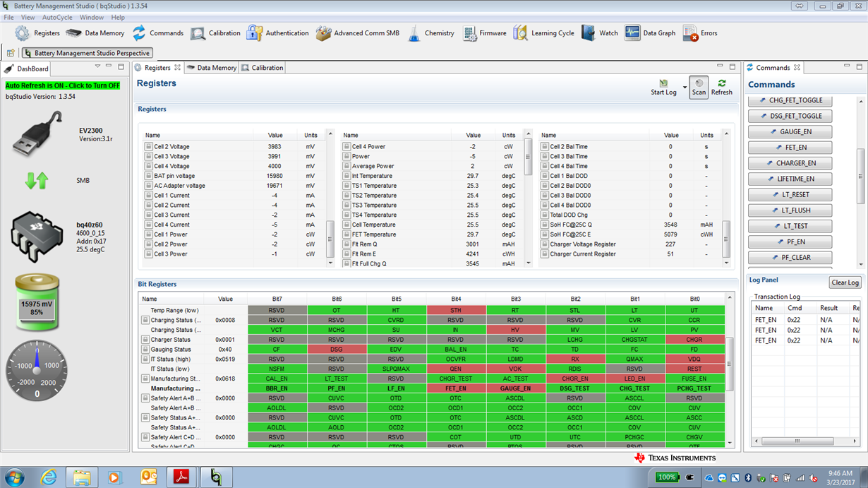Open the DashBoard view menu triangle

97,66
